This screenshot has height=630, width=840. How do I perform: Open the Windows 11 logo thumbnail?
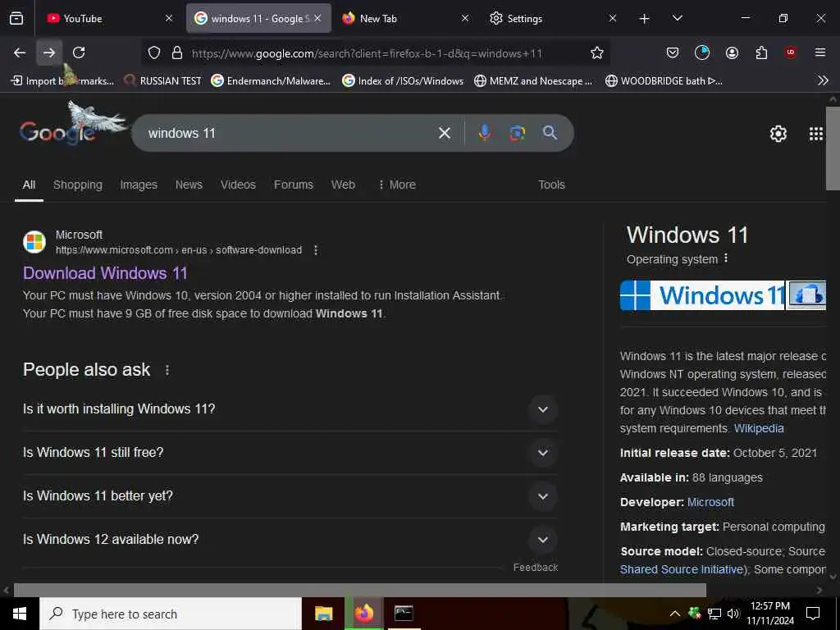702,295
